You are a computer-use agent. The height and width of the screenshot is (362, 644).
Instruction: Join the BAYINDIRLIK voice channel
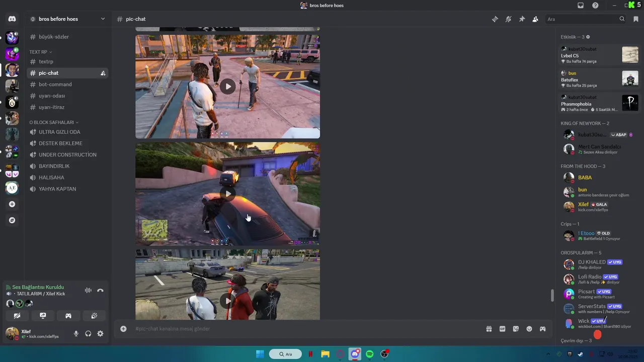tap(67, 166)
